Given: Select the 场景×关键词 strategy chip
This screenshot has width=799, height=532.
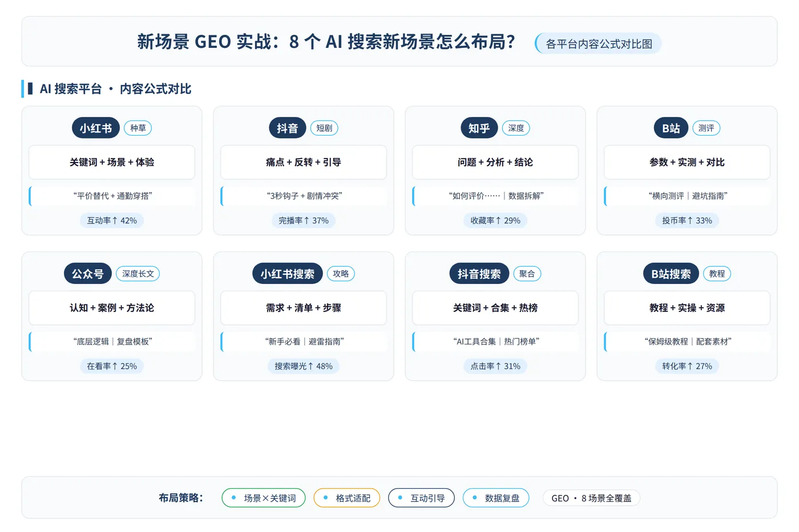Looking at the screenshot, I should point(264,498).
